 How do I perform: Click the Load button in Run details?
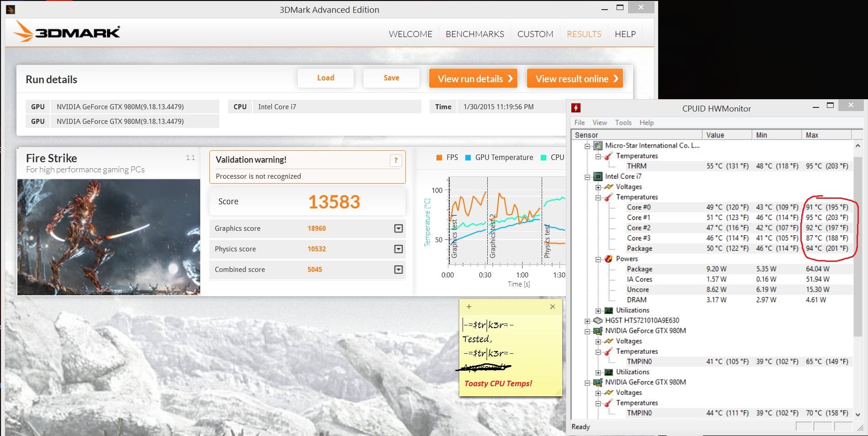coord(325,78)
